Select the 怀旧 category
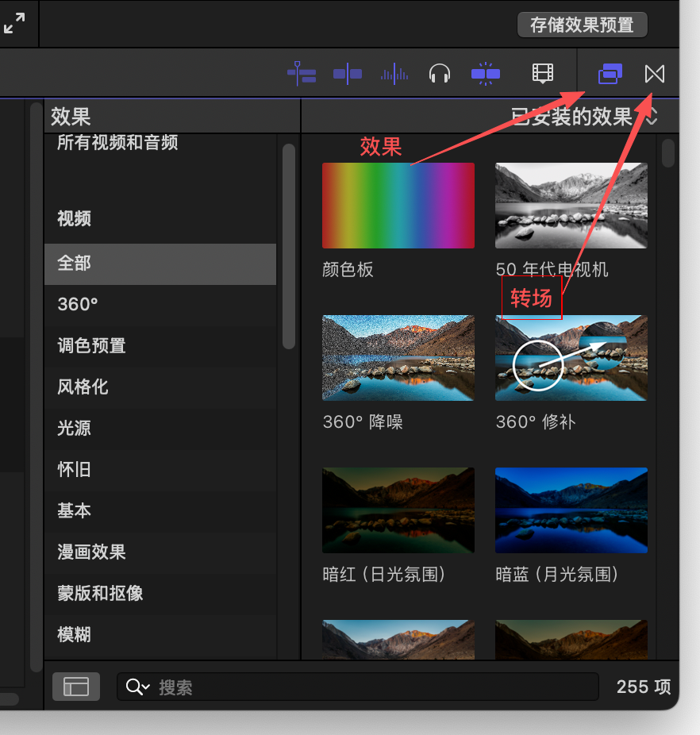The height and width of the screenshot is (735, 700). click(x=160, y=470)
